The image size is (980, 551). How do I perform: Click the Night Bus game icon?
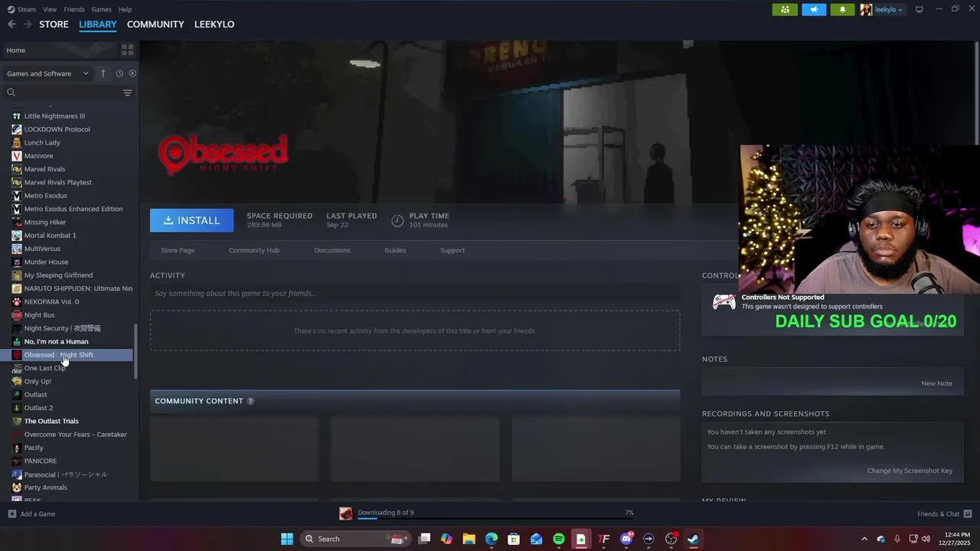click(x=17, y=315)
